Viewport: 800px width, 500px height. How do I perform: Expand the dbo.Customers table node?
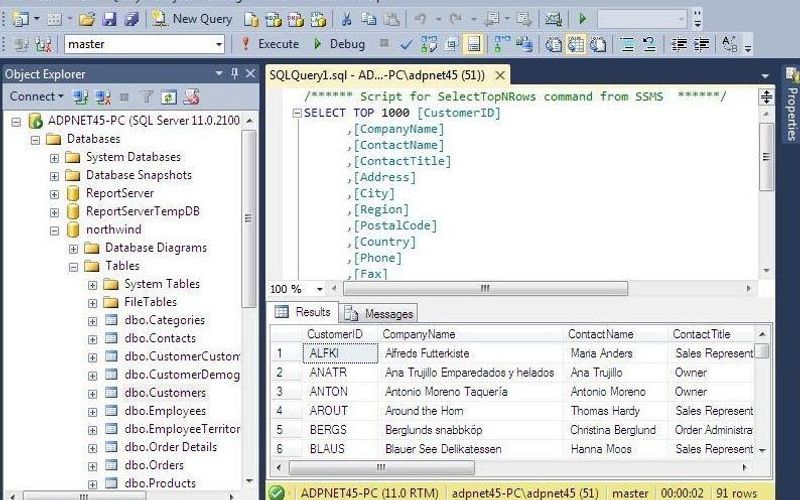coord(92,394)
